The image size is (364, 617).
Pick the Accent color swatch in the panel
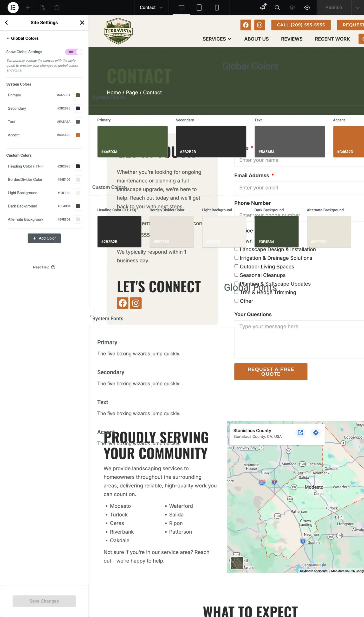[x=78, y=135]
